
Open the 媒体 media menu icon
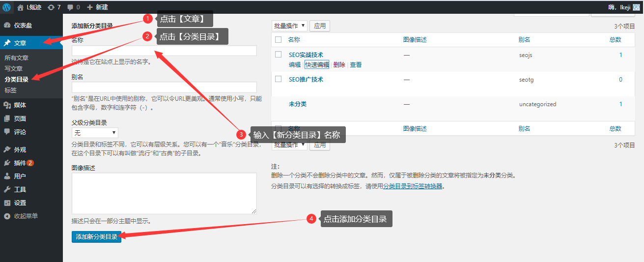tap(7, 105)
